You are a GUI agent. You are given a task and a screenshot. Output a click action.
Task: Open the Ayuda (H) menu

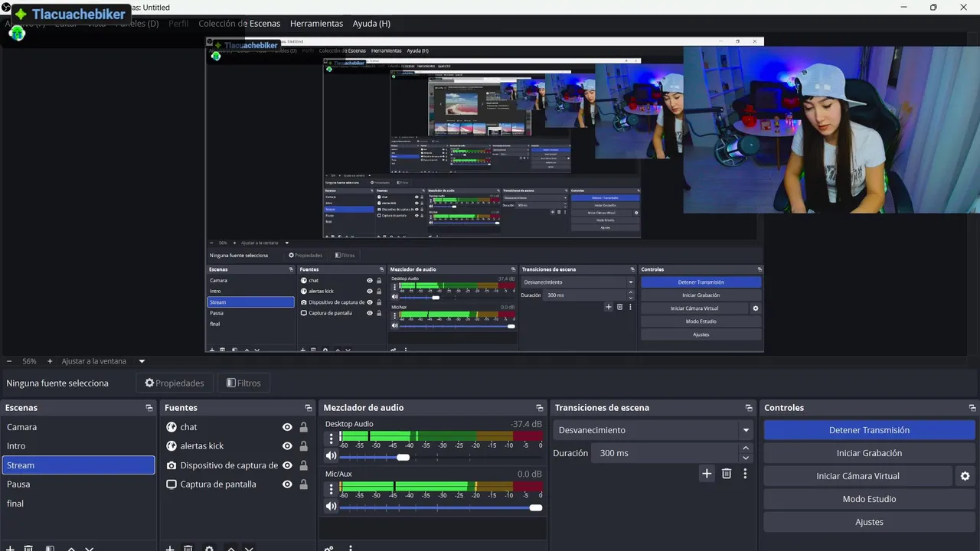(371, 24)
